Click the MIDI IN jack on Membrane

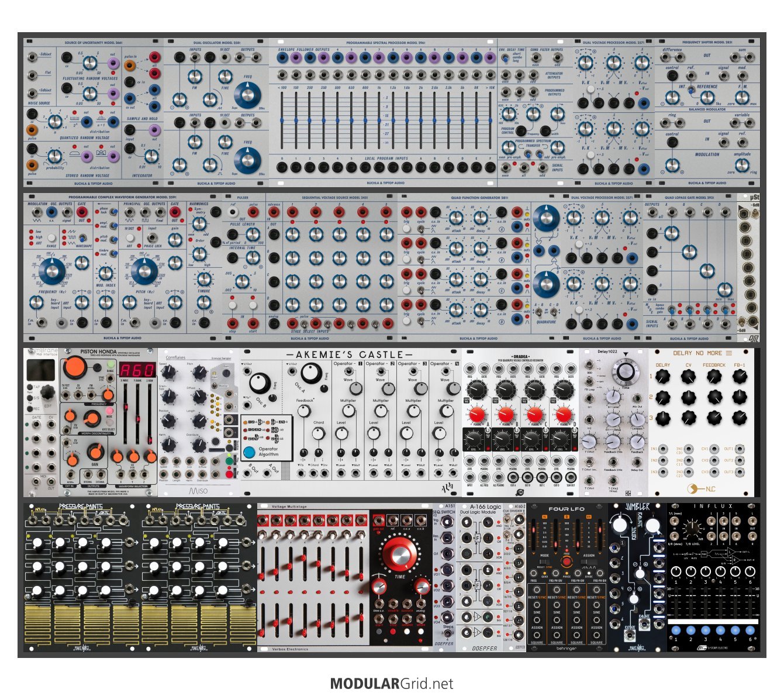pos(36,480)
